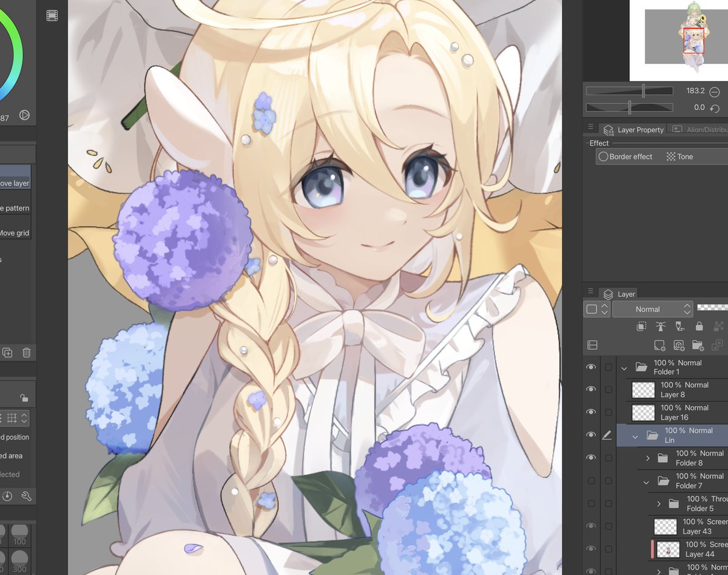The image size is (728, 575).
Task: Open the Layer Property panel hamburger menu
Action: 590,127
